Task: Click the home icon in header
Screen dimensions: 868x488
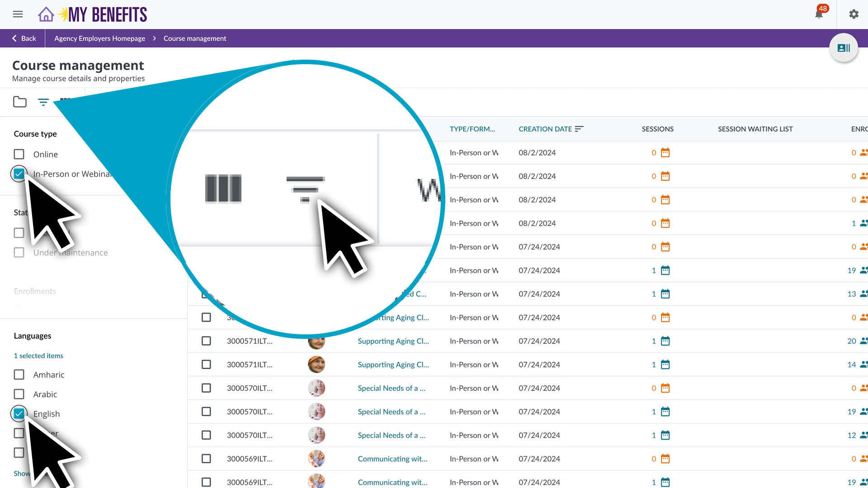Action: (x=46, y=14)
